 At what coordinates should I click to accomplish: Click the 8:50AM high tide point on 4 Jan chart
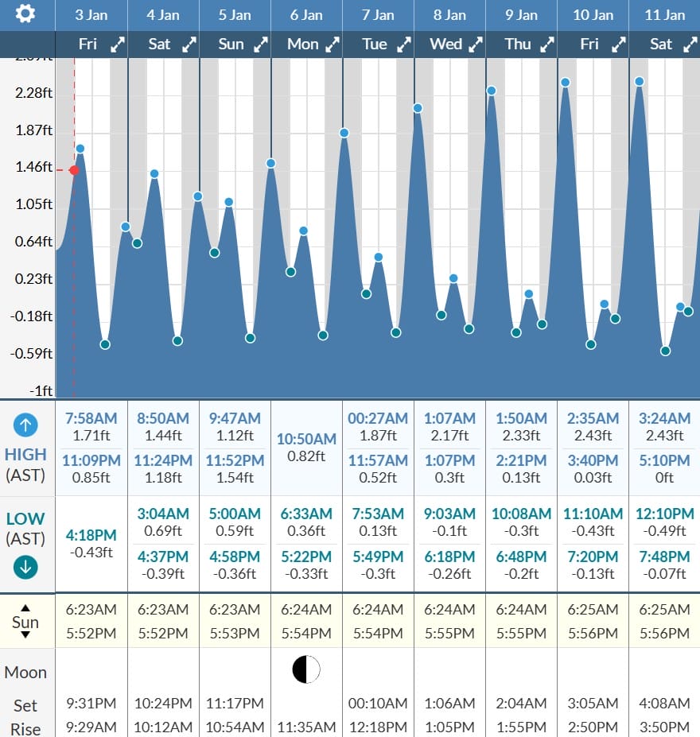pyautogui.click(x=154, y=174)
